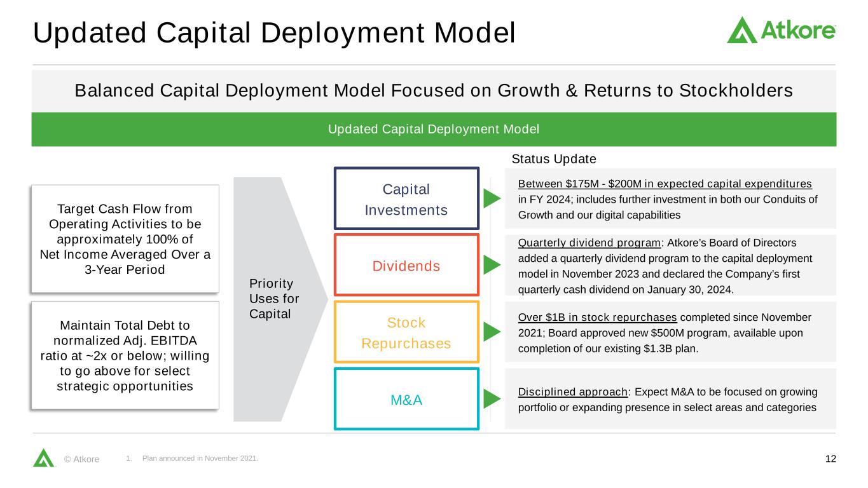Select the Stock Repurchases box
The height and width of the screenshot is (488, 868).
point(406,332)
